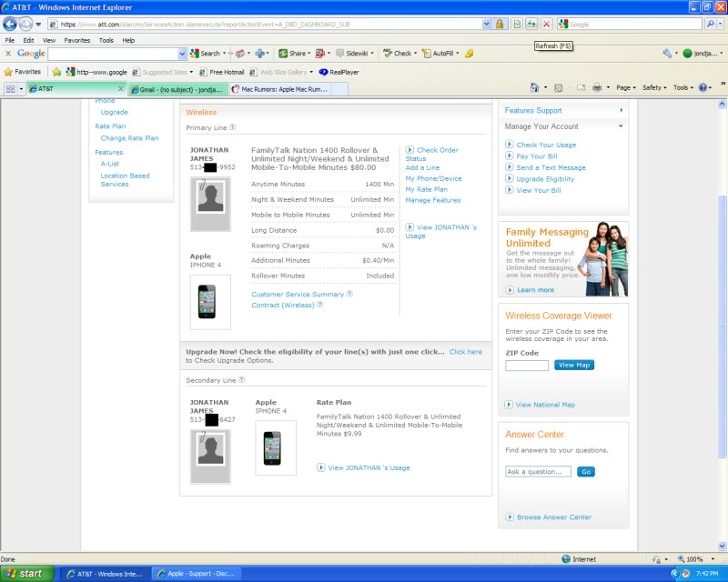728x582 pixels.
Task: Click the View National Map link
Action: pyautogui.click(x=545, y=405)
